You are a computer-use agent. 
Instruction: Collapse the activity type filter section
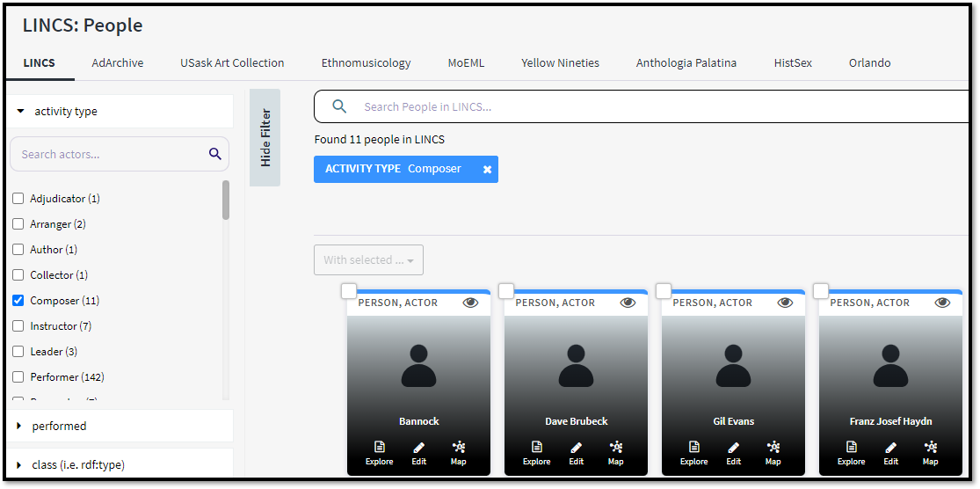click(21, 112)
